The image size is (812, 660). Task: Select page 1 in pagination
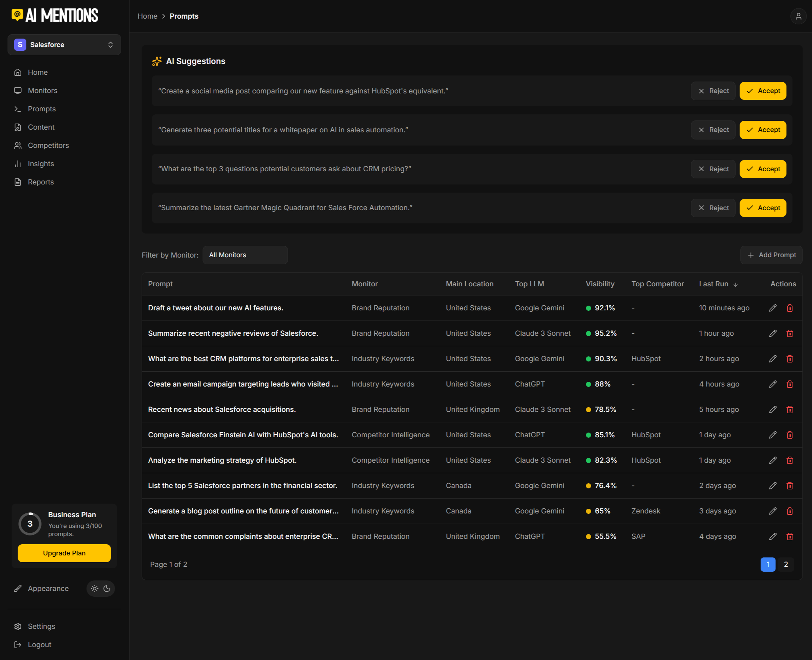coord(768,565)
